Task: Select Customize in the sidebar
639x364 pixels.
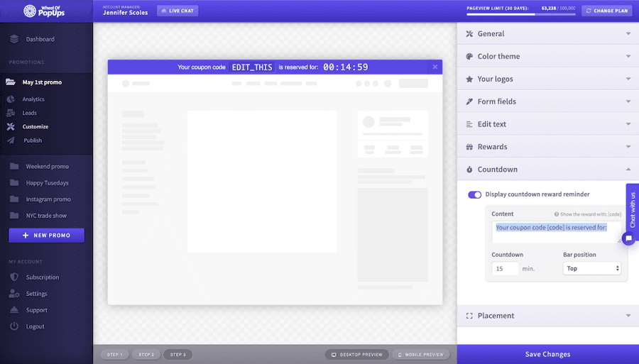Action: point(35,127)
